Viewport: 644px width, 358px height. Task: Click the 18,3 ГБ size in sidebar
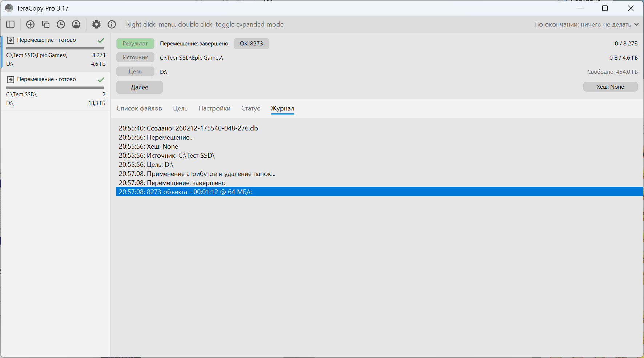point(97,103)
